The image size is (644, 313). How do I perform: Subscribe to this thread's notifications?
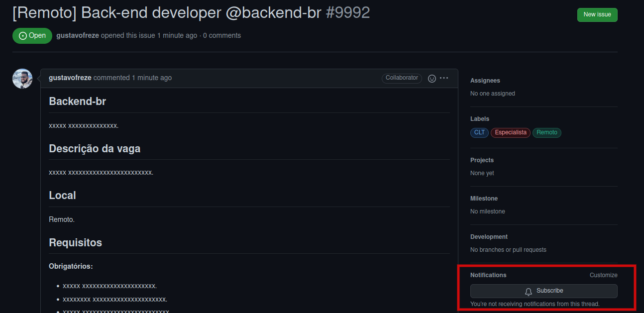[543, 291]
